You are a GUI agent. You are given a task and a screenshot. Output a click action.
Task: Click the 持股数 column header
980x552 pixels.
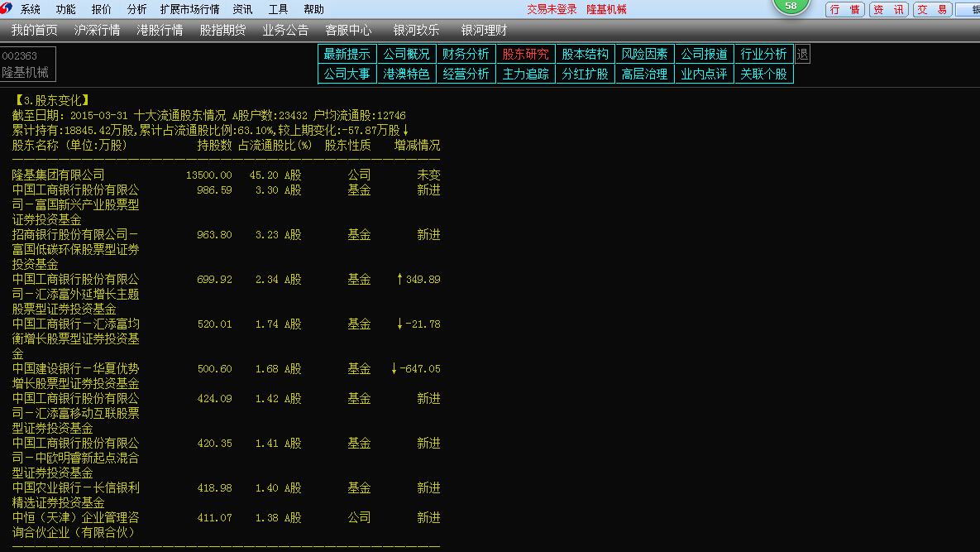coord(214,146)
